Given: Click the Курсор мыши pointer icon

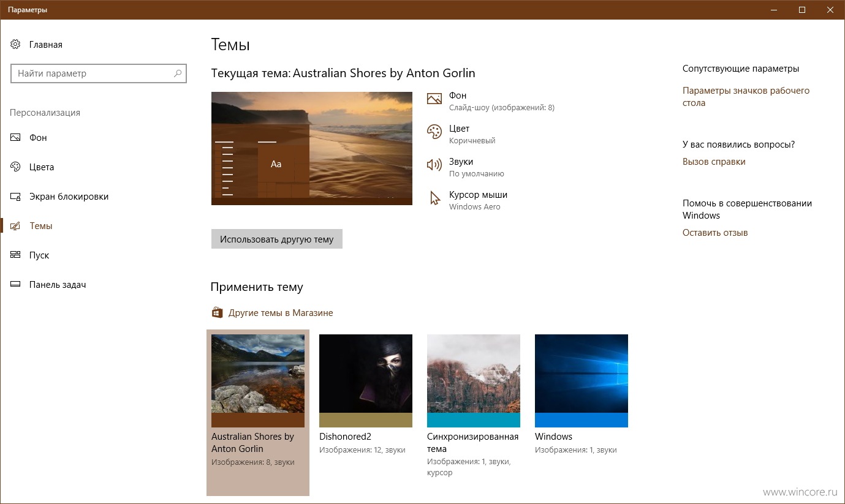Looking at the screenshot, I should (434, 198).
